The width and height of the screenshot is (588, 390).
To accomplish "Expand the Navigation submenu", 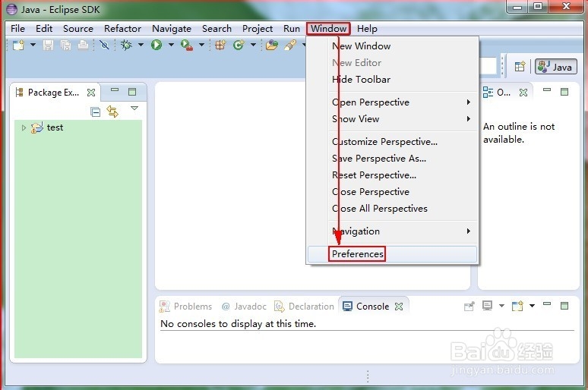I will [392, 231].
